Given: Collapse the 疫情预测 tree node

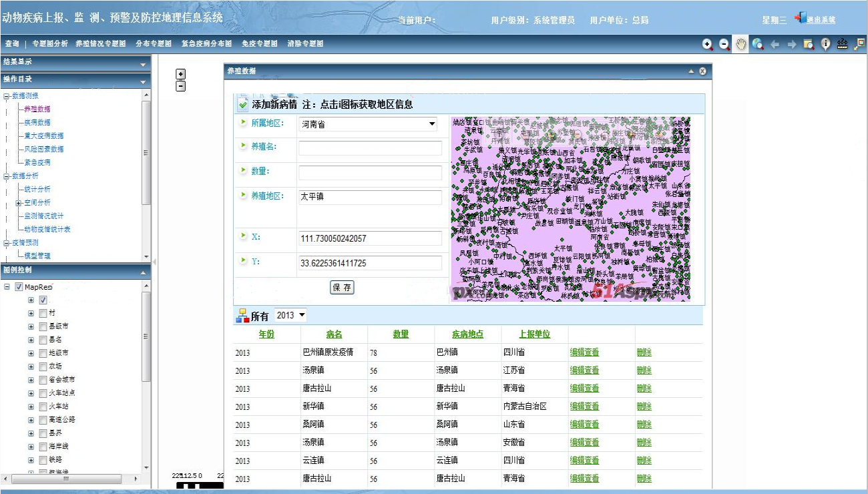Looking at the screenshot, I should (x=7, y=243).
